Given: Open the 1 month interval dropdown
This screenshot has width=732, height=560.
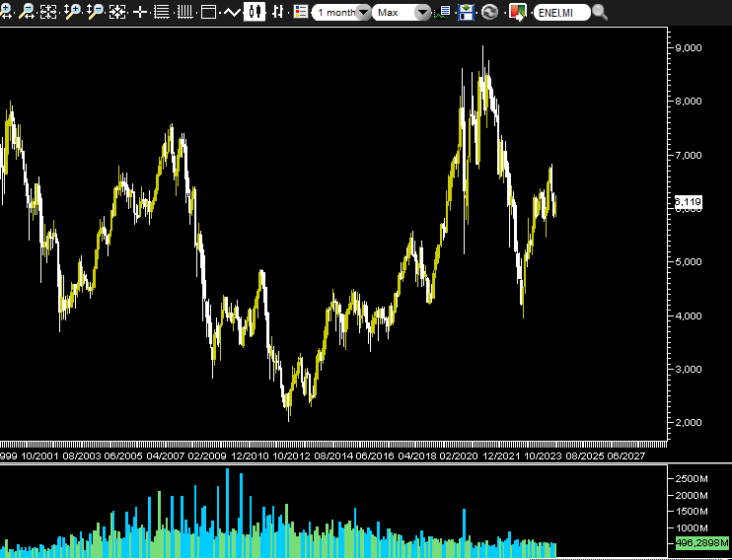Looking at the screenshot, I should pos(341,13).
